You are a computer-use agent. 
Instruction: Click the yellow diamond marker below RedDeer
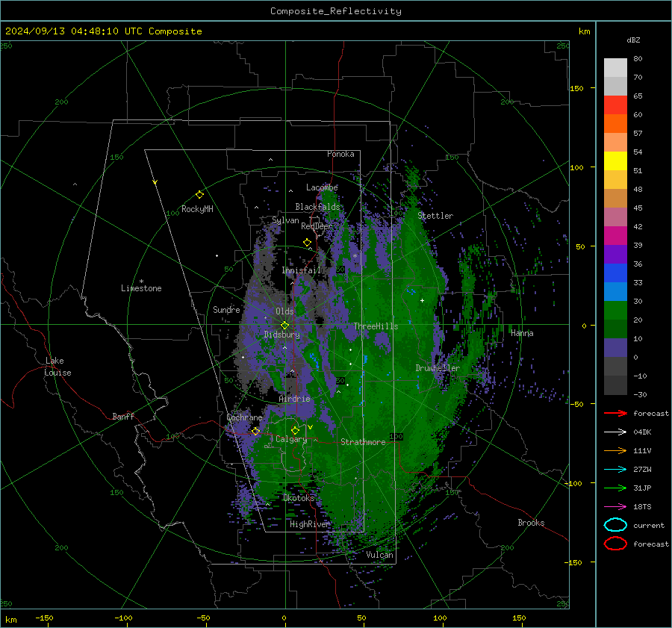308,243
